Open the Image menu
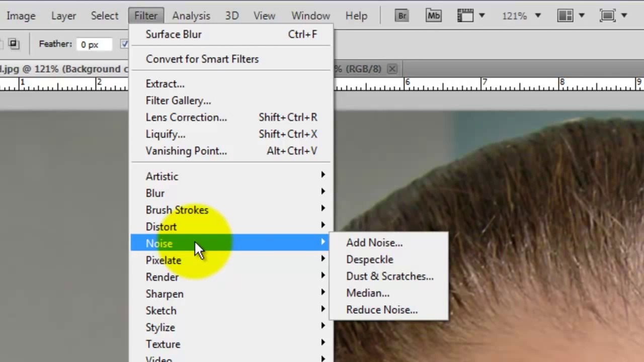644x362 pixels. pos(21,16)
